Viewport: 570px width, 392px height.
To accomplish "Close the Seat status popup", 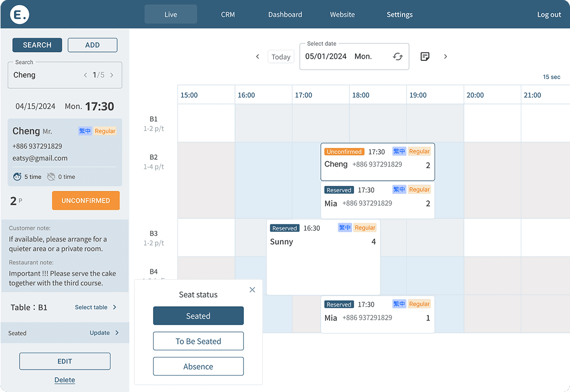I will pos(252,290).
